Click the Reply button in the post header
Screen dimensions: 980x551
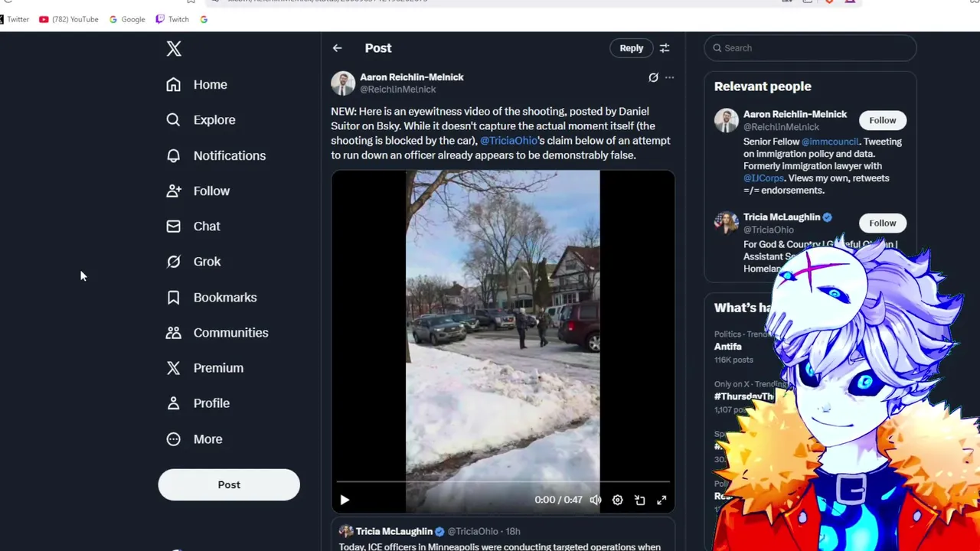point(632,48)
